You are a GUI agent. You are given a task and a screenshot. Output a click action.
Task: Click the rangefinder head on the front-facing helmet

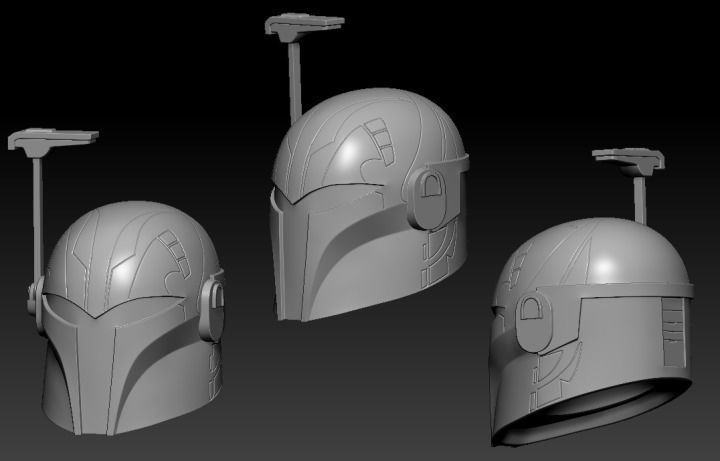[x=53, y=142]
